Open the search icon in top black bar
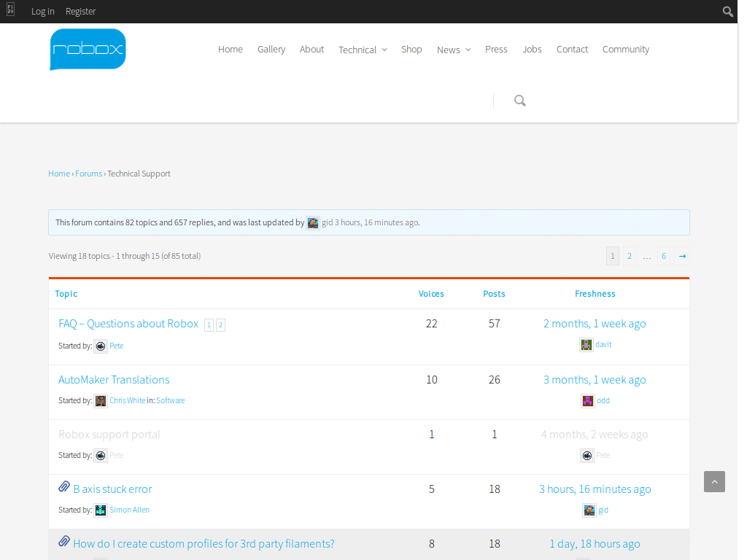 pyautogui.click(x=727, y=12)
